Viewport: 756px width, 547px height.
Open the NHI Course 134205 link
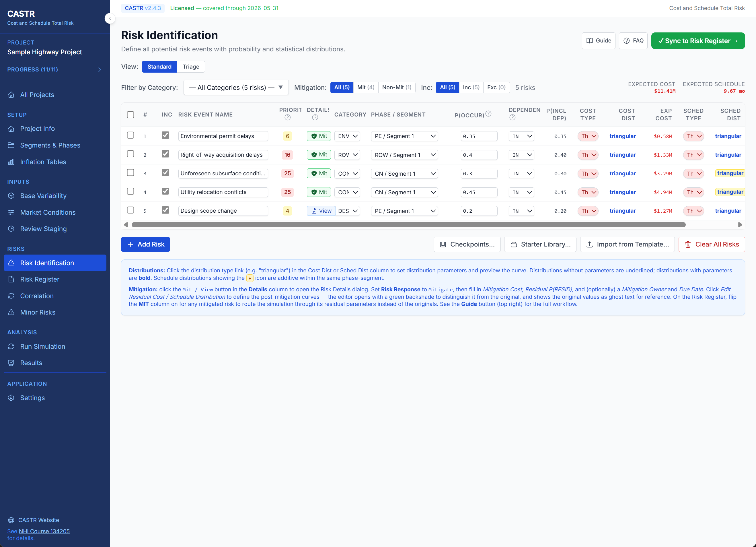point(43,531)
